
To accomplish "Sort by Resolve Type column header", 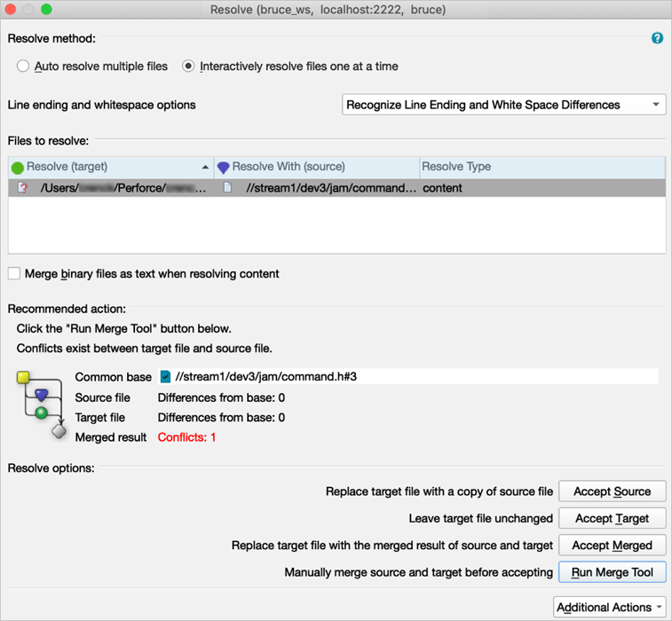I will click(x=456, y=167).
